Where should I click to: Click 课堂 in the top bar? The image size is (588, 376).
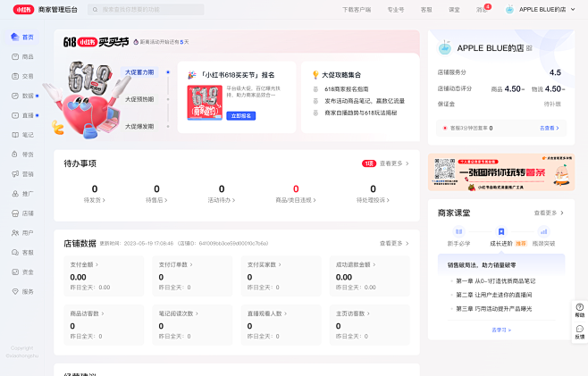[454, 10]
